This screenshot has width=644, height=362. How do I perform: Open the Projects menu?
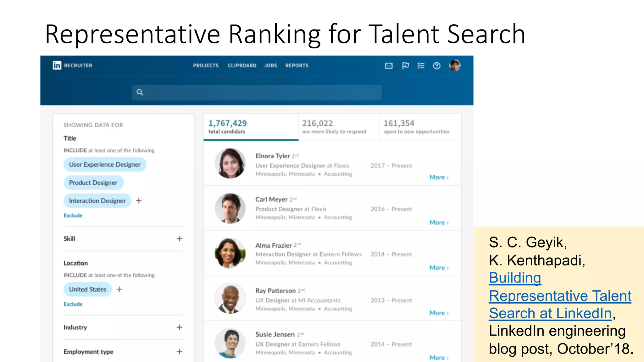click(206, 66)
